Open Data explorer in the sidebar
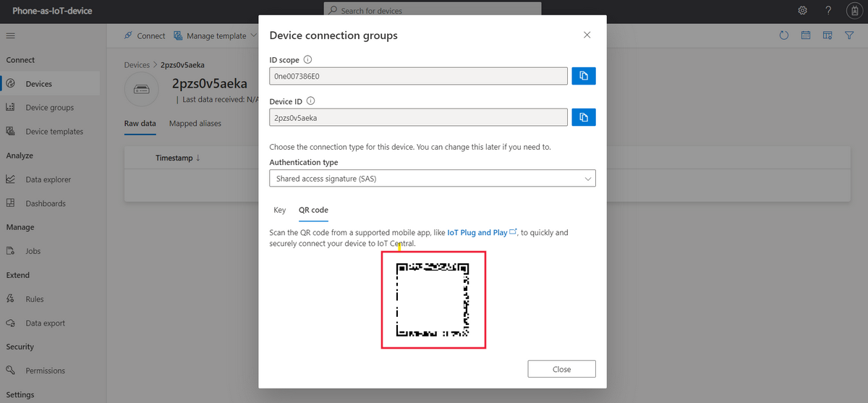The height and width of the screenshot is (403, 868). coord(50,179)
